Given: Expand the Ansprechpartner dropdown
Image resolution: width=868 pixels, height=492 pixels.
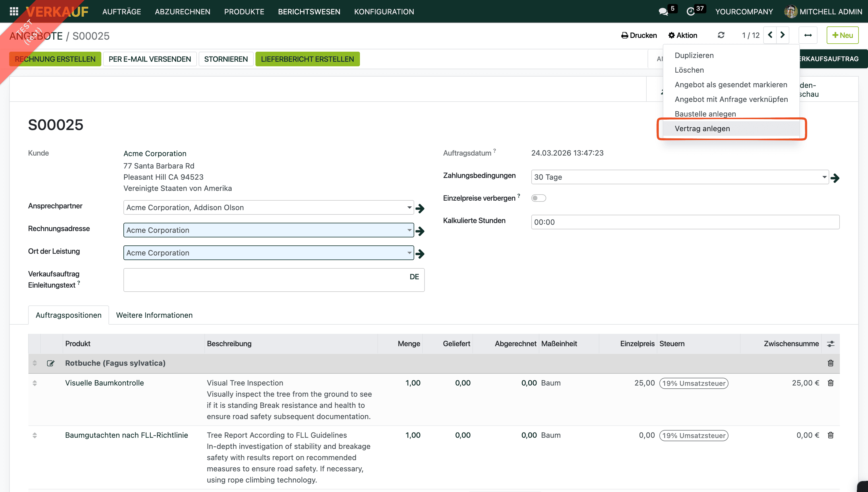Looking at the screenshot, I should point(409,208).
